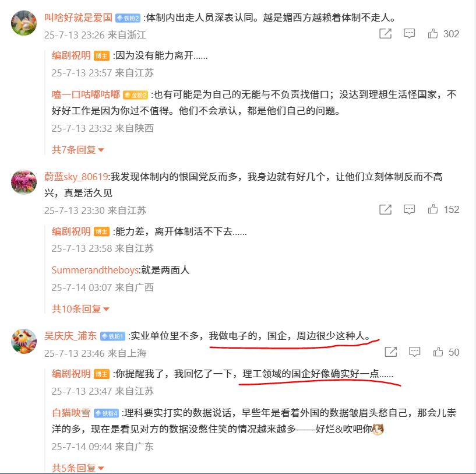
Task: Click the flower avatar of 蔚蓝sky_80619
Action: 24,182
